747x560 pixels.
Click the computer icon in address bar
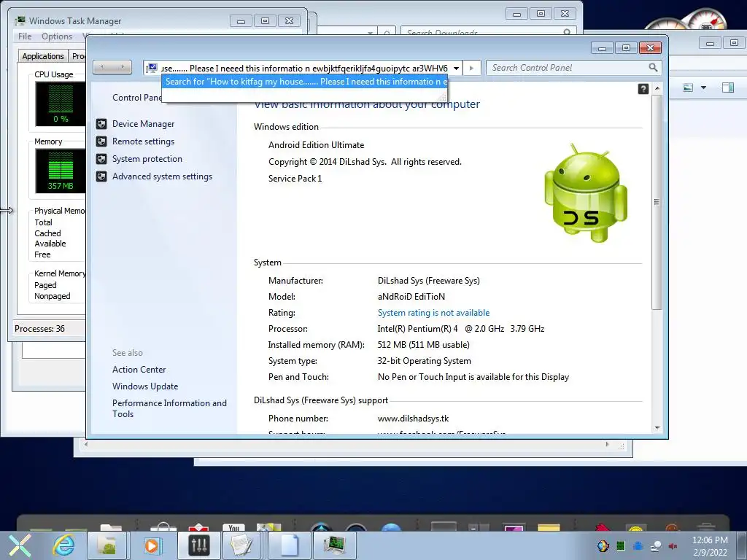pos(152,68)
